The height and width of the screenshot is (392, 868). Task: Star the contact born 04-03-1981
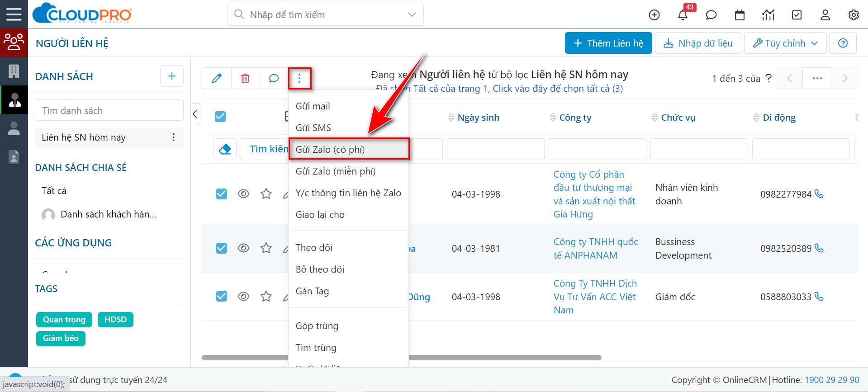coord(266,248)
